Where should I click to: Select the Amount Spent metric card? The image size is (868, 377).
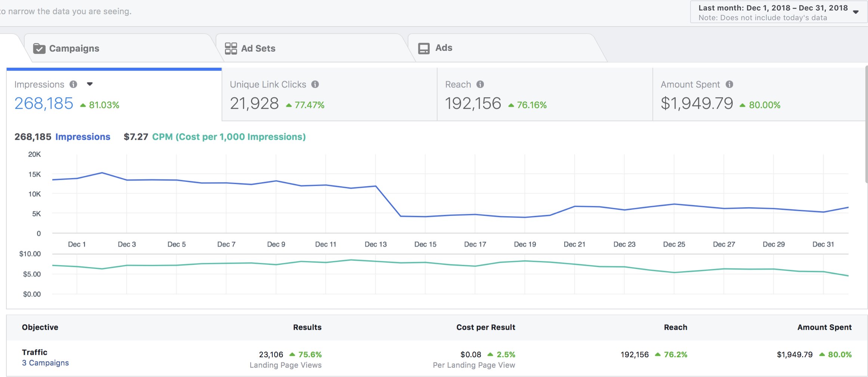[759, 94]
